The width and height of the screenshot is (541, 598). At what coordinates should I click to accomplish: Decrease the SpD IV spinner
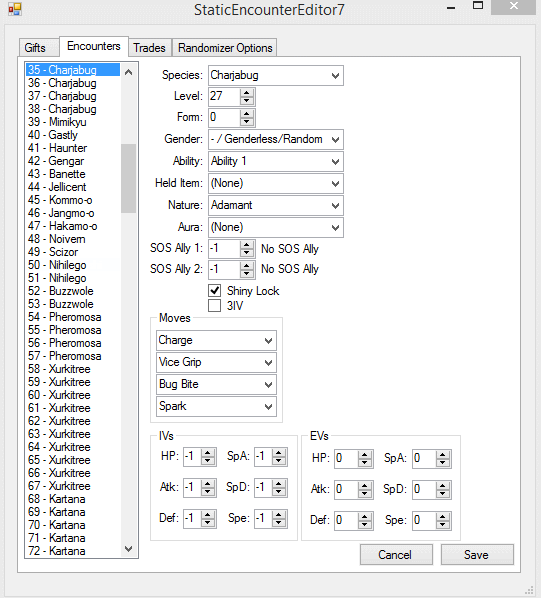coord(279,492)
